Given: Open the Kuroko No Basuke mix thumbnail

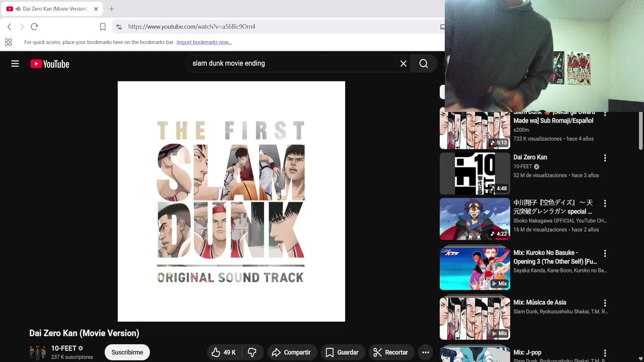Looking at the screenshot, I should click(x=475, y=268).
